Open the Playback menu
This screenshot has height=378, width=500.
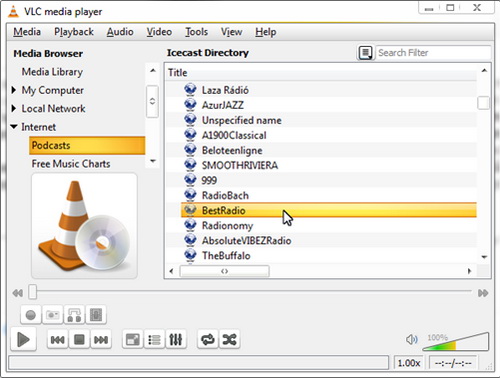(74, 32)
